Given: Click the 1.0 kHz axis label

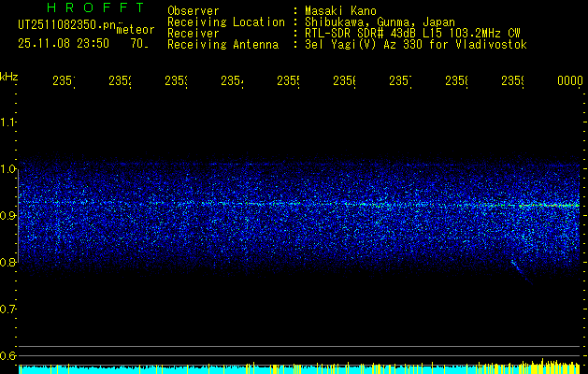Looking at the screenshot, I should tap(7, 169).
